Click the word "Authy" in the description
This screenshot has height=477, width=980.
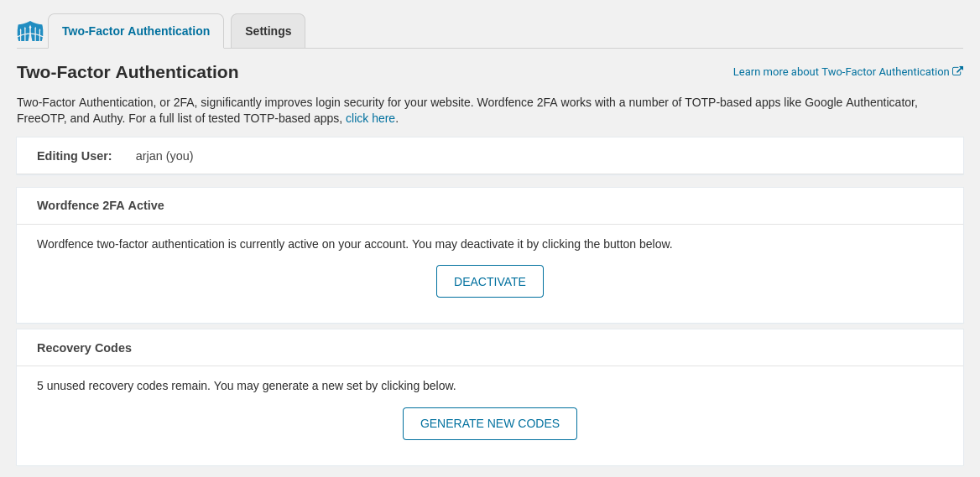tap(108, 118)
